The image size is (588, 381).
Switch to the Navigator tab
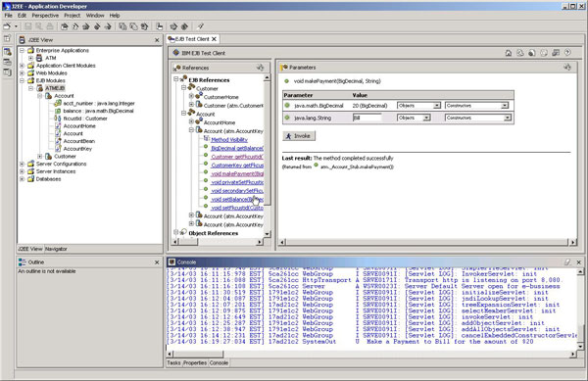56,249
